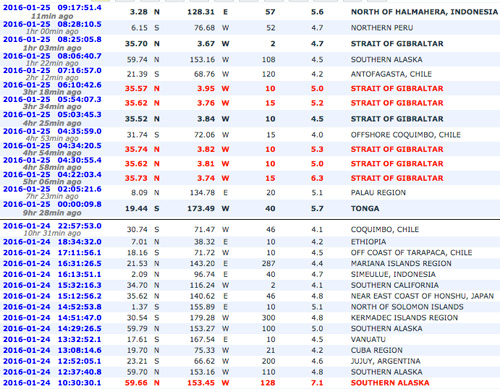Viewport: 500px width, 389px height.
Task: Open the 07:16:57.0 Antofagasta Chile event
Action: [52, 71]
